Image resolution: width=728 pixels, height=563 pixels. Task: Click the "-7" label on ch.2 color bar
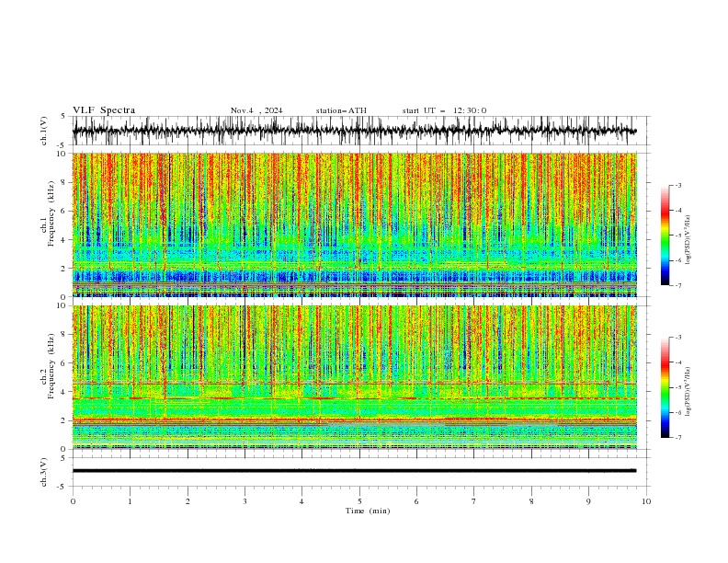click(677, 438)
